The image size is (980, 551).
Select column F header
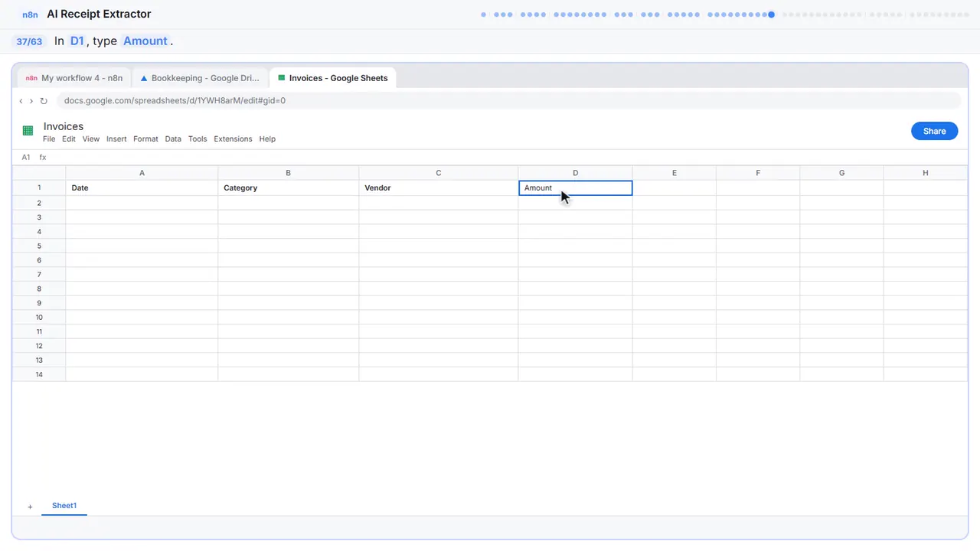pos(758,173)
